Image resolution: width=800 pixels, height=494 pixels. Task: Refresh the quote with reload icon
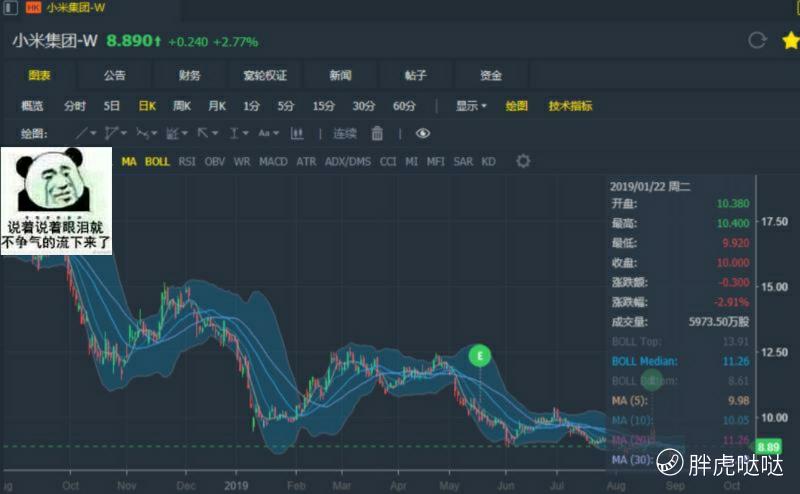pyautogui.click(x=757, y=40)
